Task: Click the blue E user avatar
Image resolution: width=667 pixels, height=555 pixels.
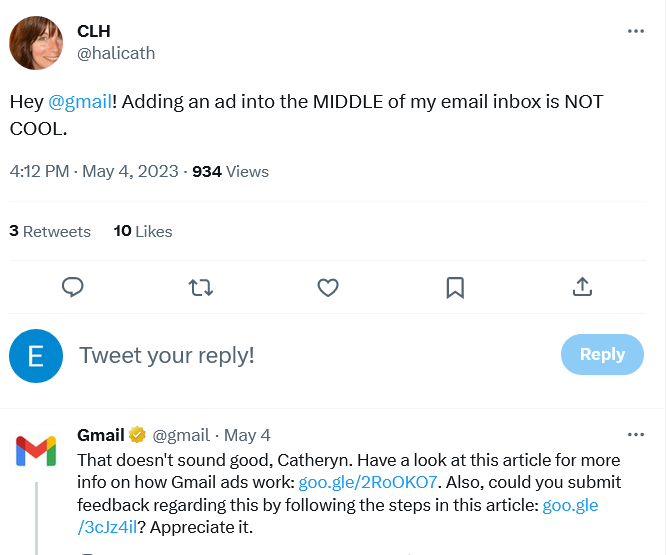Action: (x=36, y=356)
